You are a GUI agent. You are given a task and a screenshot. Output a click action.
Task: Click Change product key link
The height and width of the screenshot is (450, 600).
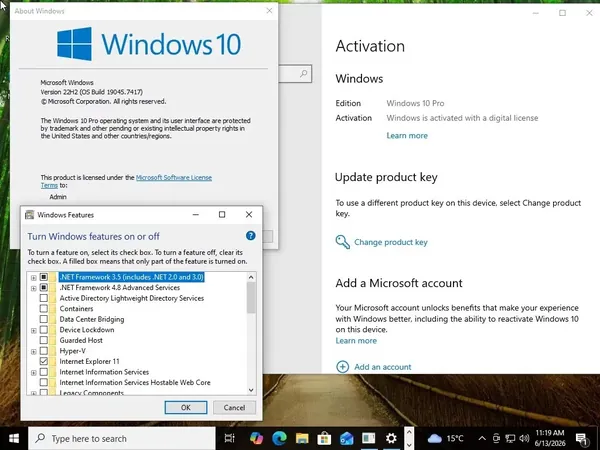point(391,242)
